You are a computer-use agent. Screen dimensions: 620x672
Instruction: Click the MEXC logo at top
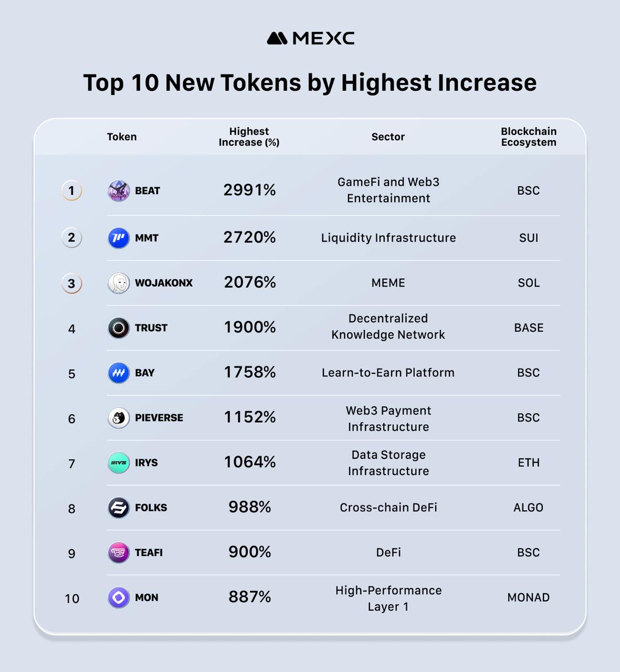[x=310, y=38]
